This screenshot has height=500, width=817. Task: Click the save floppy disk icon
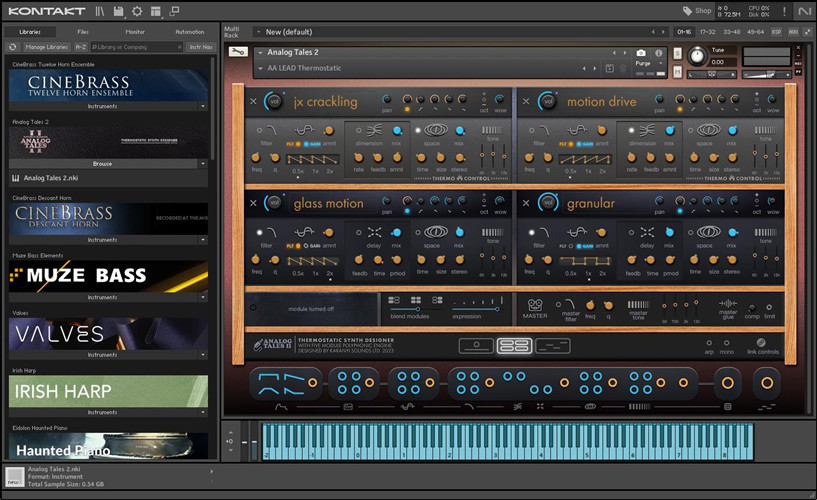point(119,11)
